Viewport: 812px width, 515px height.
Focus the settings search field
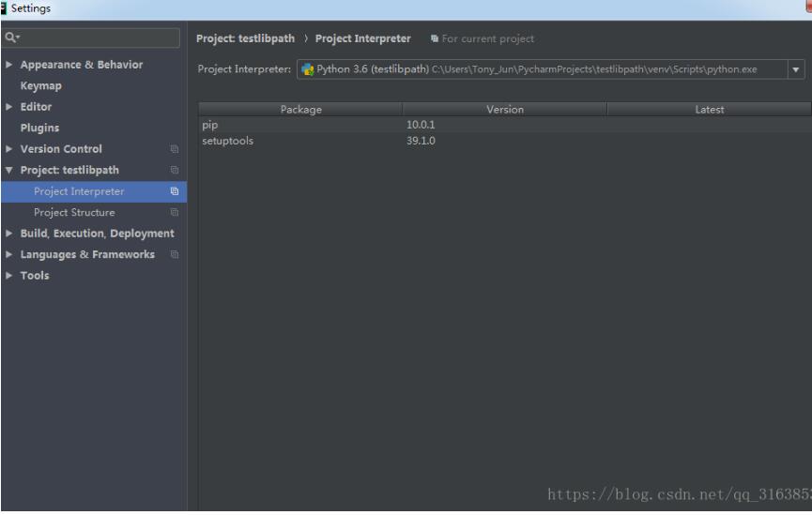91,38
